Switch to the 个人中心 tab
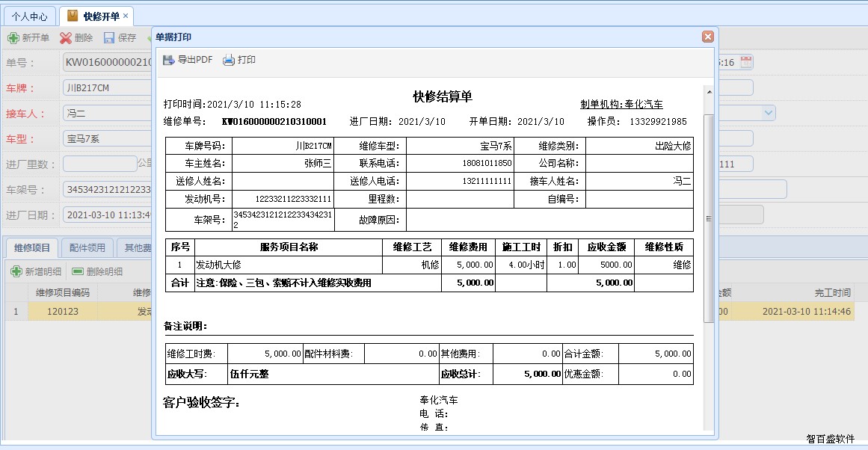 [x=29, y=16]
